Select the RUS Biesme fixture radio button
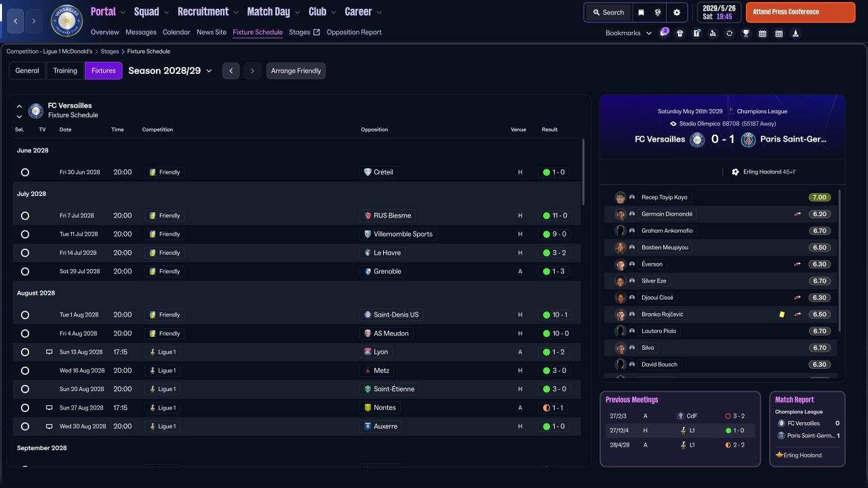This screenshot has width=868, height=488. [25, 216]
